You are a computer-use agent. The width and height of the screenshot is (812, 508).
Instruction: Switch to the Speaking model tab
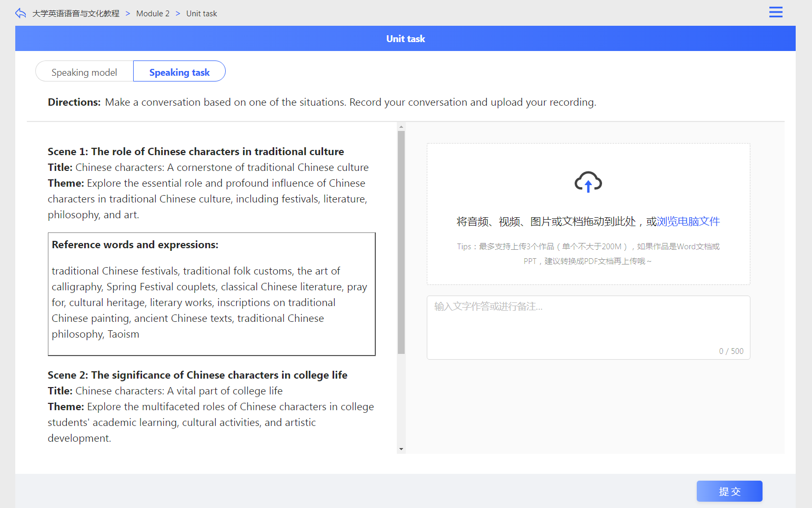[x=84, y=72]
